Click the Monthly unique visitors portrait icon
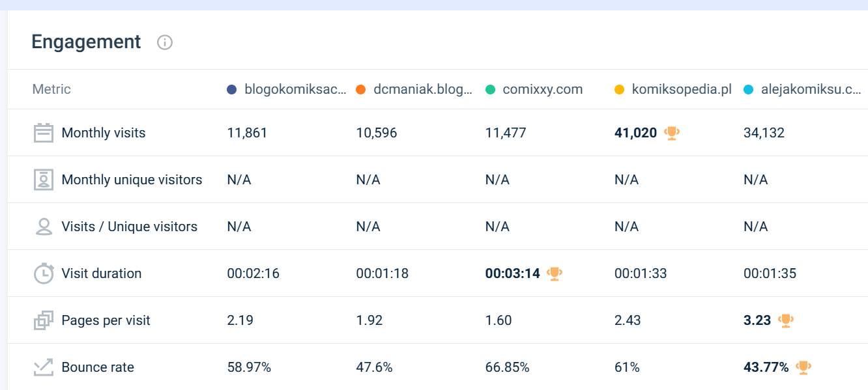This screenshot has width=868, height=390. click(43, 180)
